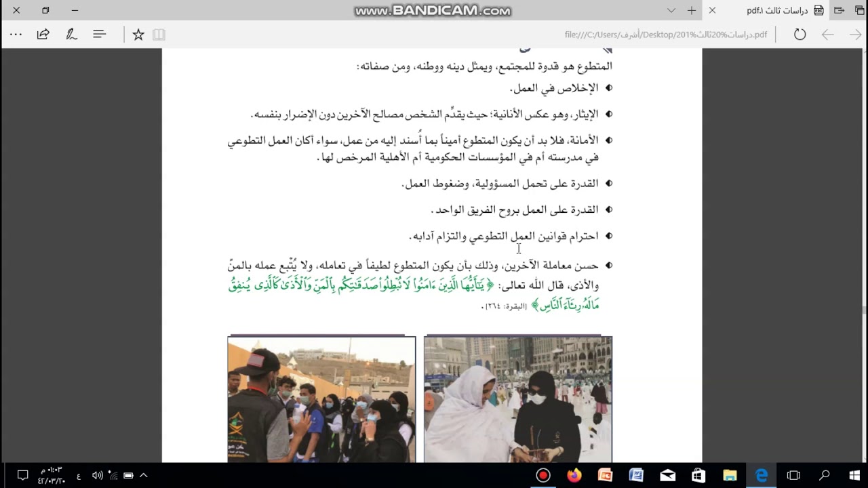Add this page to favorites star
This screenshot has width=868, height=488.
(x=138, y=34)
